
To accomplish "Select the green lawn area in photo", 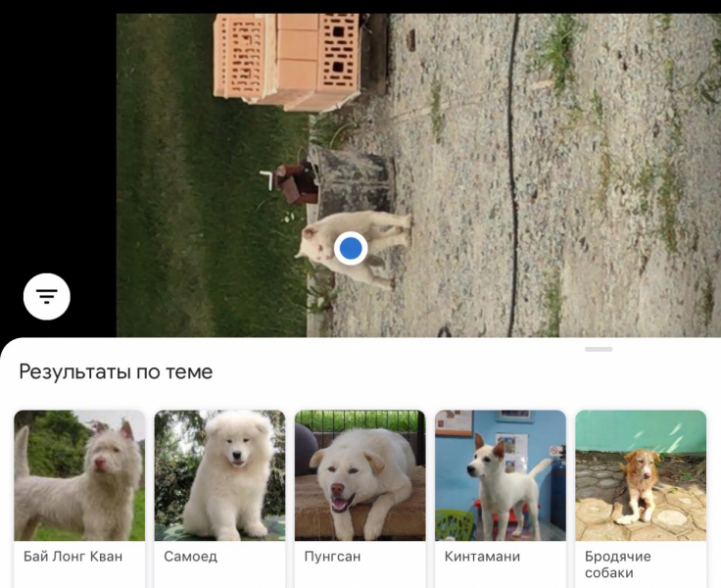I will point(196,196).
